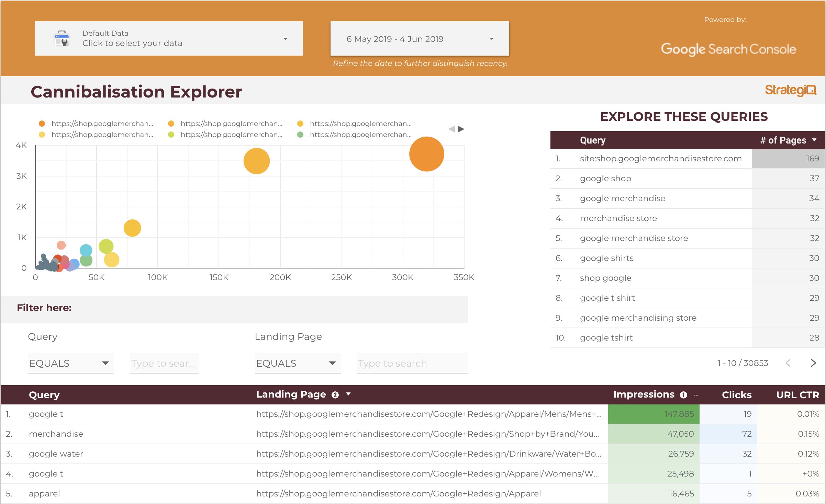This screenshot has height=504, width=826.
Task: Open the Drinkware Water Bottles landing page URL
Action: pyautogui.click(x=429, y=454)
